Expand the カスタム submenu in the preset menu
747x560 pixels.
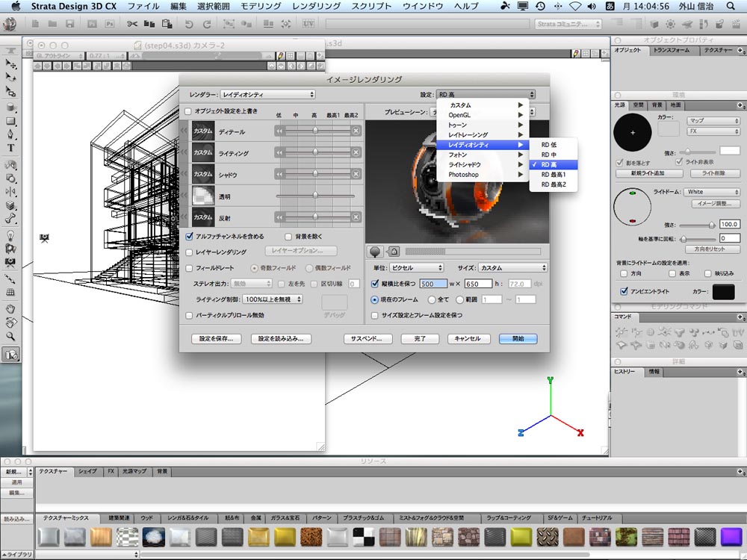[483, 105]
